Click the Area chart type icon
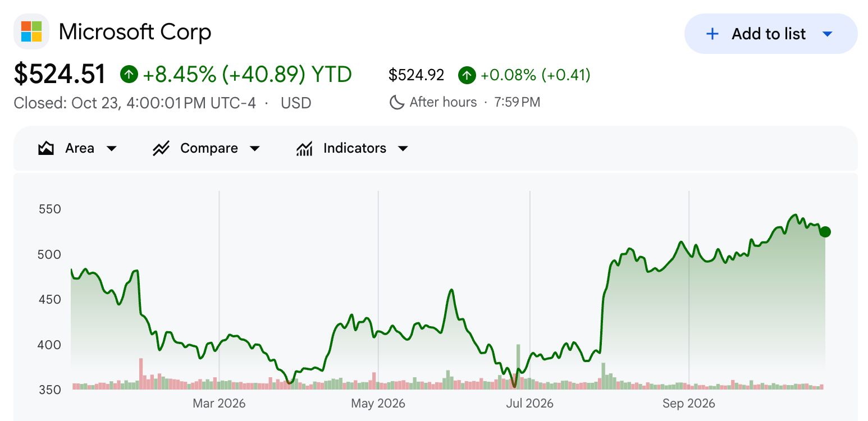 coord(45,148)
